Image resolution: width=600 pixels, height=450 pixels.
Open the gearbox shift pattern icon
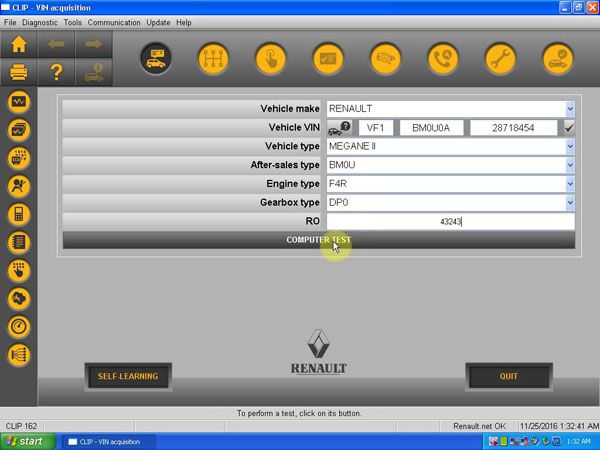point(213,59)
